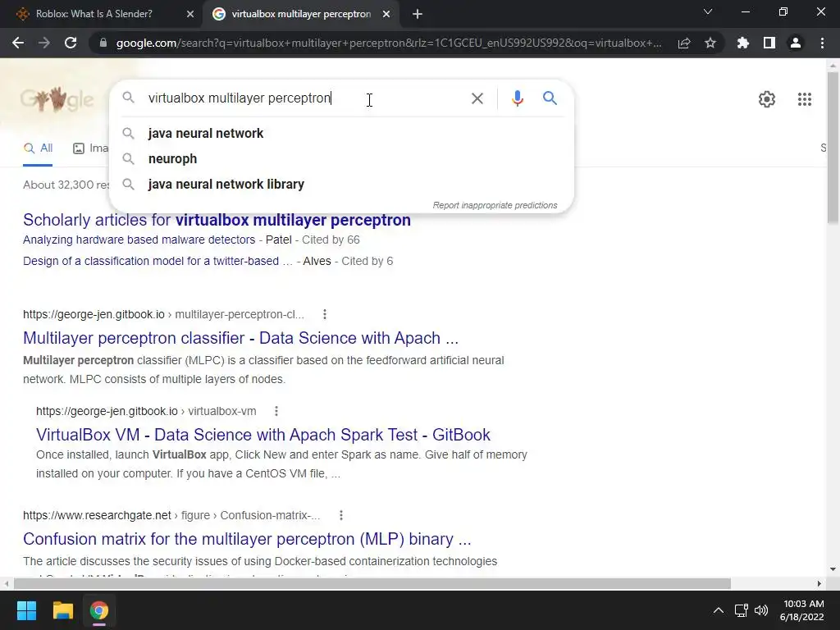The image size is (840, 630).
Task: Clear the search box text
Action: coord(477,98)
